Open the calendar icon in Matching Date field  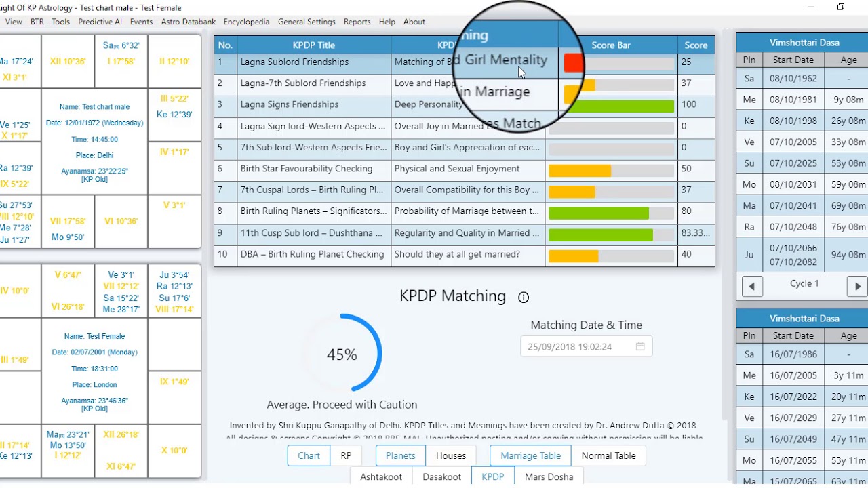(639, 346)
